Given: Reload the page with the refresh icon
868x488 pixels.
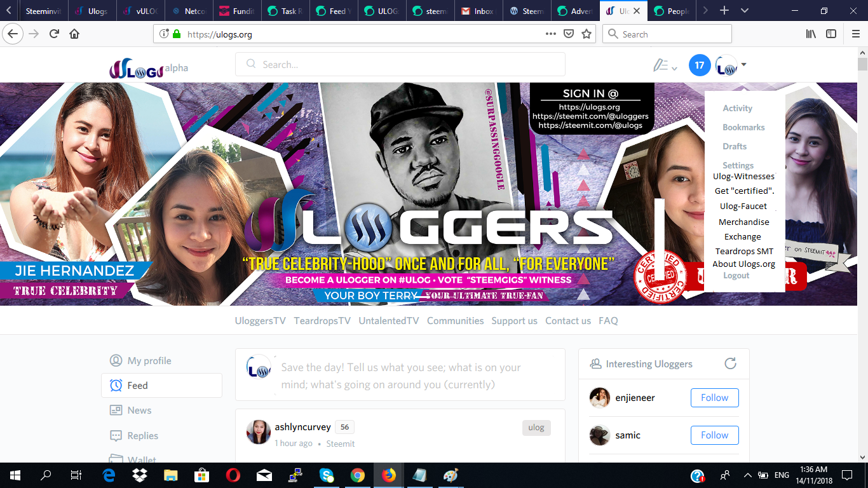Looking at the screenshot, I should [54, 34].
